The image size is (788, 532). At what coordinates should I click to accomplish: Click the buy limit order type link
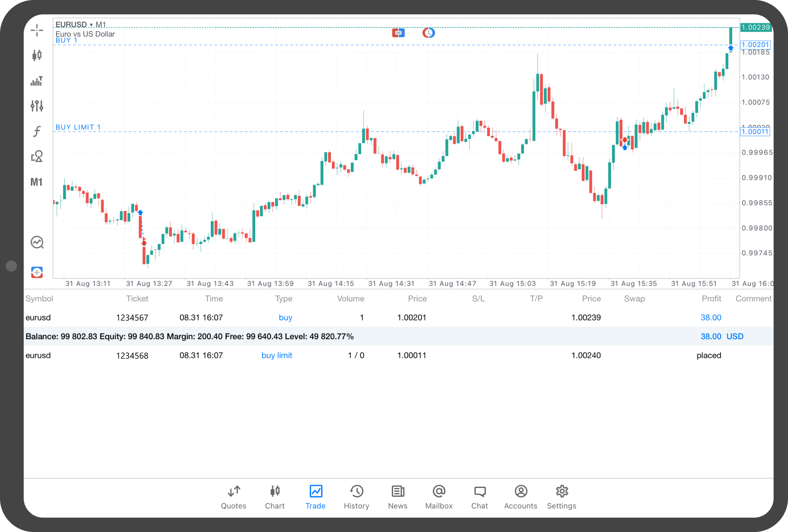[x=277, y=356]
